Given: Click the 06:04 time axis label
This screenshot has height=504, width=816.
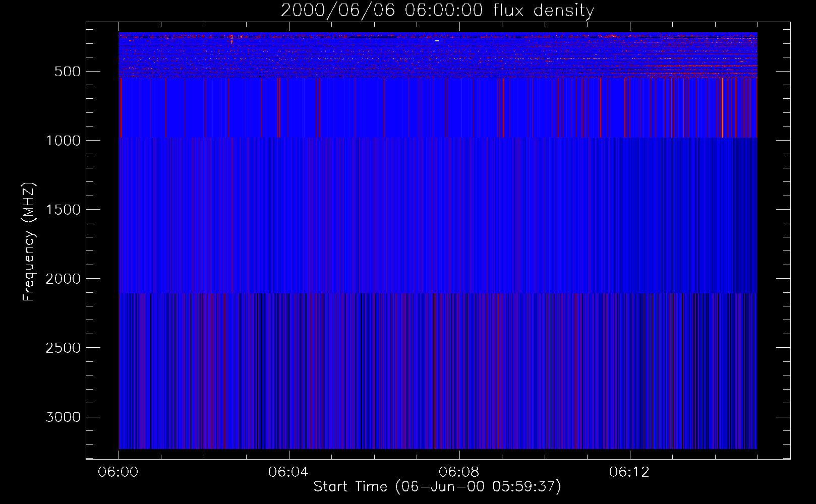Looking at the screenshot, I should (288, 472).
